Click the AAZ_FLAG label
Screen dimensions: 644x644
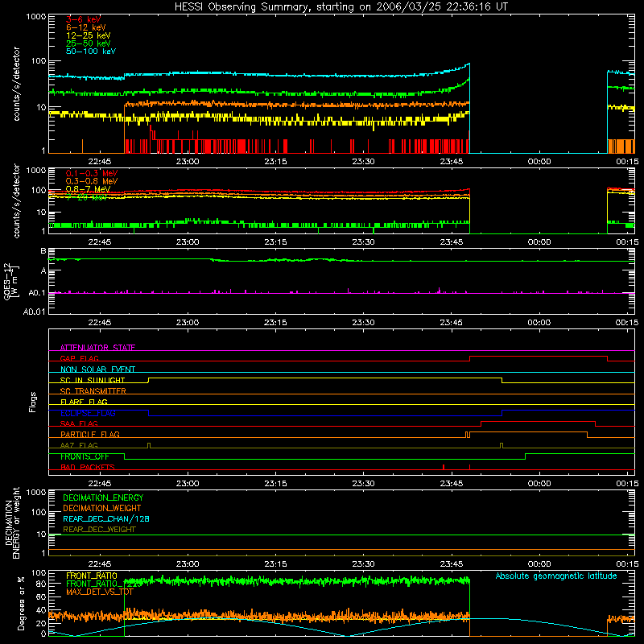click(79, 445)
